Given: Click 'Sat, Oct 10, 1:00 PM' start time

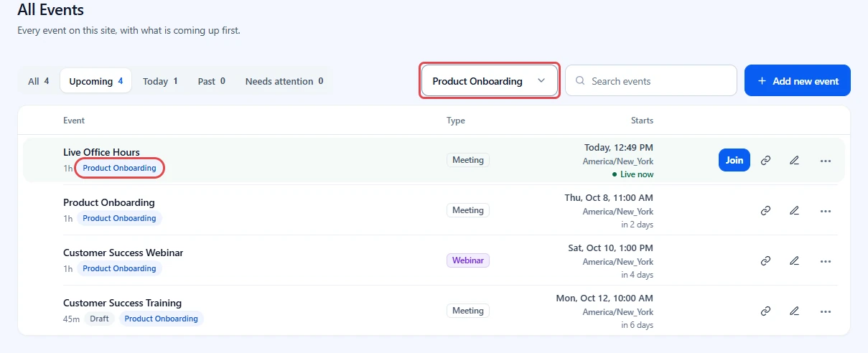Looking at the screenshot, I should pos(611,248).
